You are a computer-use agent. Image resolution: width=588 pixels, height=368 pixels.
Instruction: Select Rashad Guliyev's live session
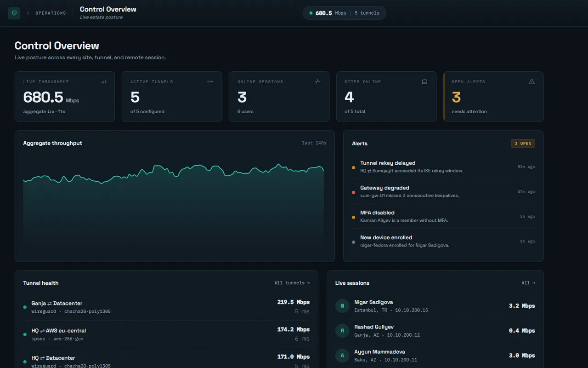coord(435,331)
